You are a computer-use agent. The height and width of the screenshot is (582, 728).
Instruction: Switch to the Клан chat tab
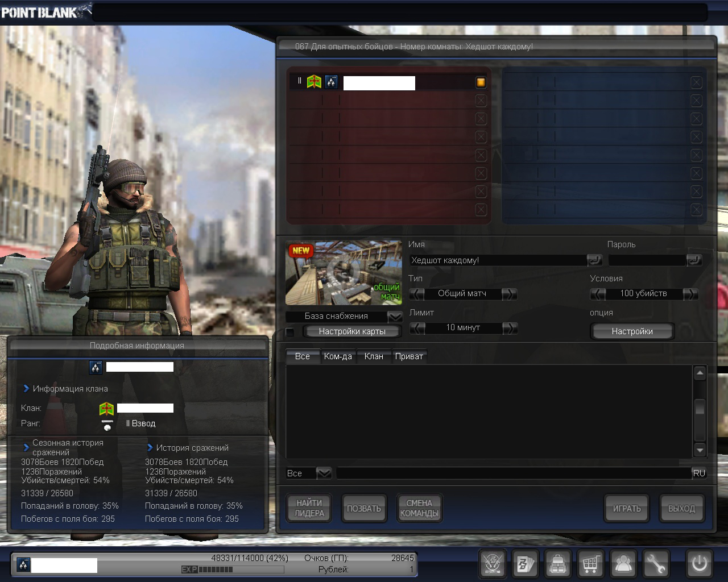coord(374,356)
